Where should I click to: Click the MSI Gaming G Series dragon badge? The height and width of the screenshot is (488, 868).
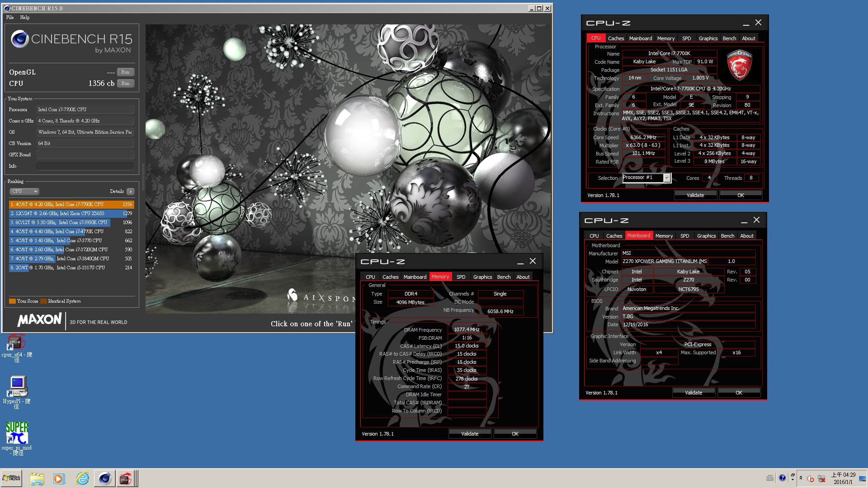(739, 65)
